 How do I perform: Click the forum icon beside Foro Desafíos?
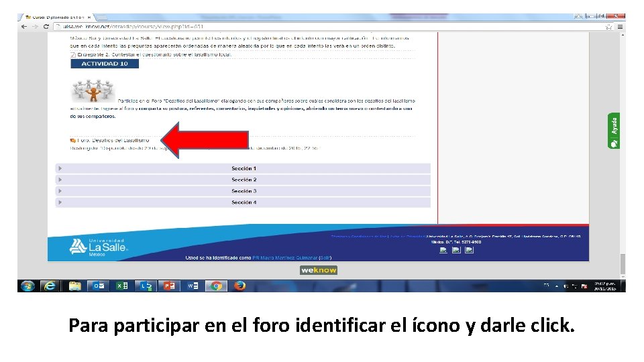click(x=72, y=140)
